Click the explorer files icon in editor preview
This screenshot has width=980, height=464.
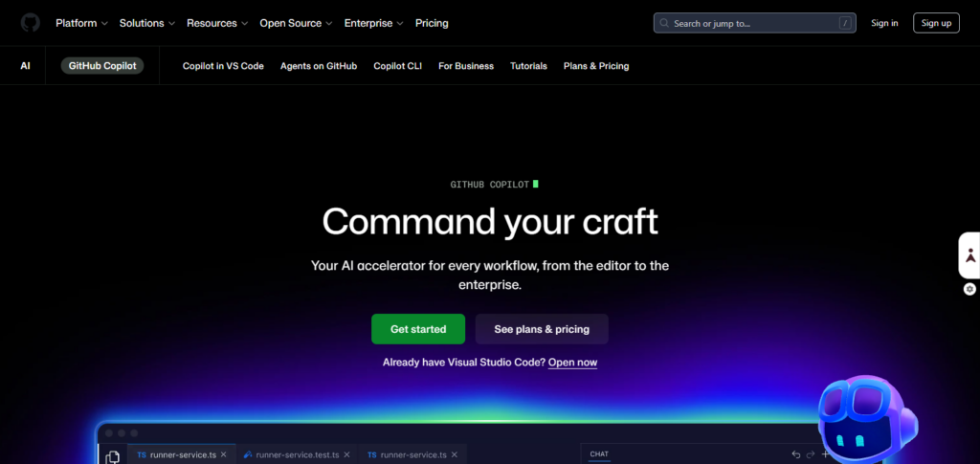coord(113,457)
